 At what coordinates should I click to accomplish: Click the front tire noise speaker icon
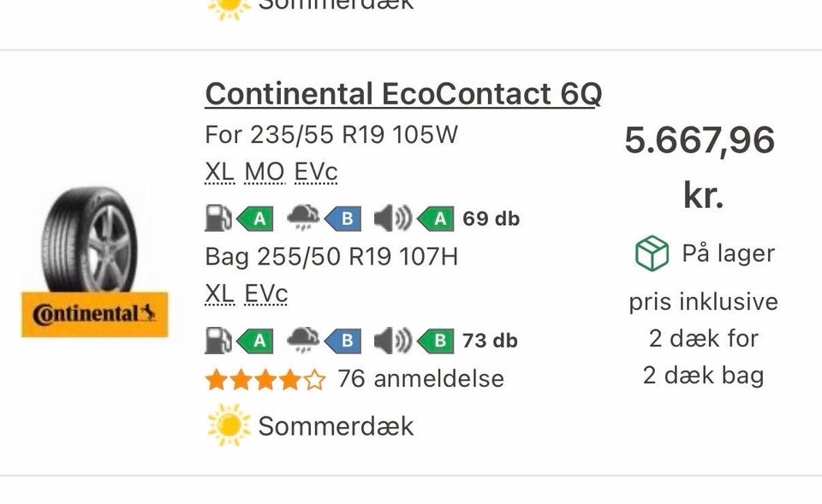[x=392, y=218]
